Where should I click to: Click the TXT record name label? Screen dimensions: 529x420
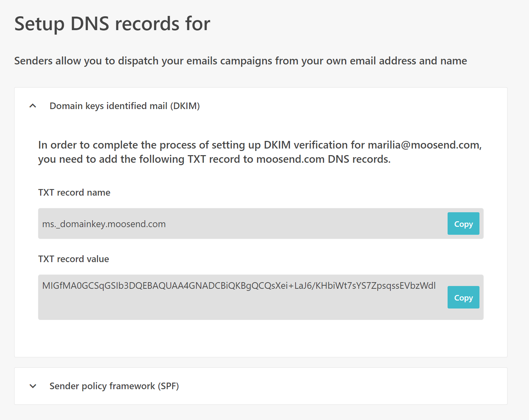(74, 193)
